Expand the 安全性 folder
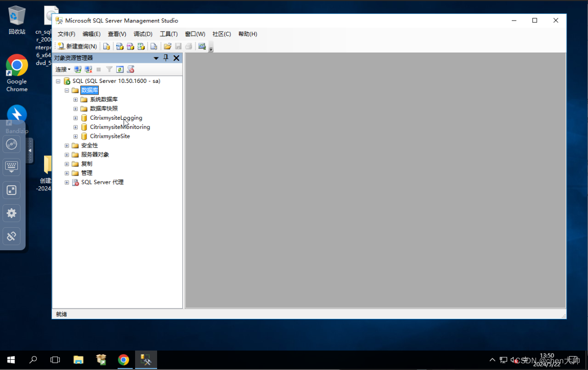 (x=67, y=145)
